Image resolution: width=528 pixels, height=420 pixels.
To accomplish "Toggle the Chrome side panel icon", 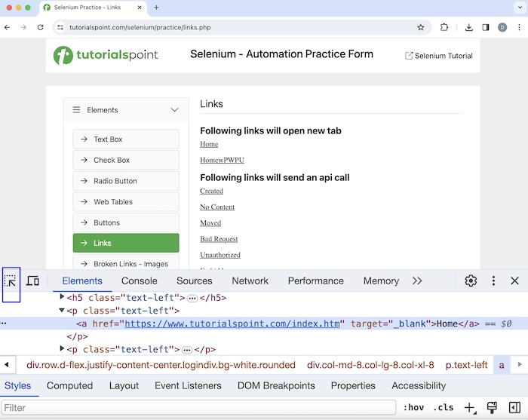I will pyautogui.click(x=486, y=27).
